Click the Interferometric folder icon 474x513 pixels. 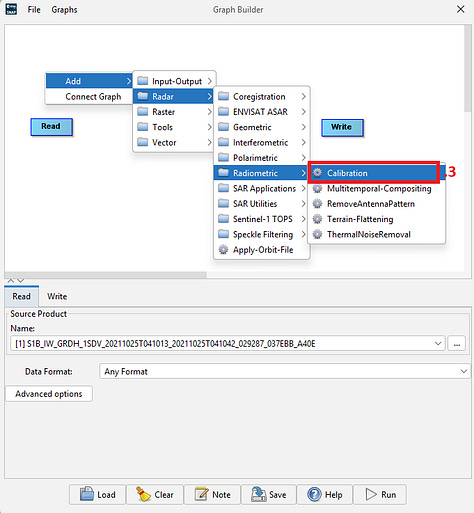[x=223, y=142]
